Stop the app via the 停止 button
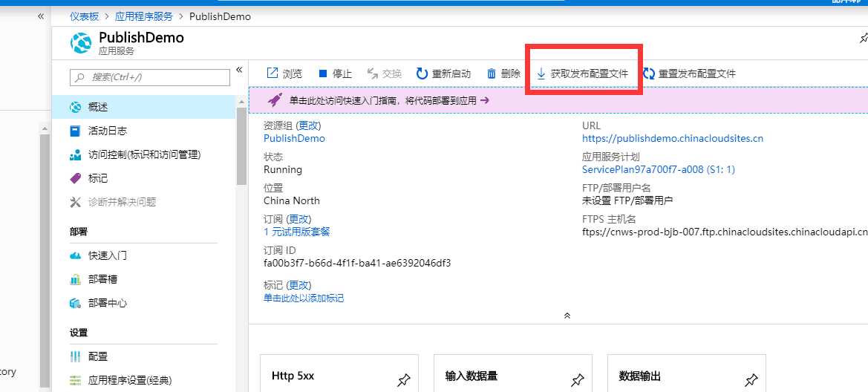Screen dimensions: 868x392 coord(335,73)
